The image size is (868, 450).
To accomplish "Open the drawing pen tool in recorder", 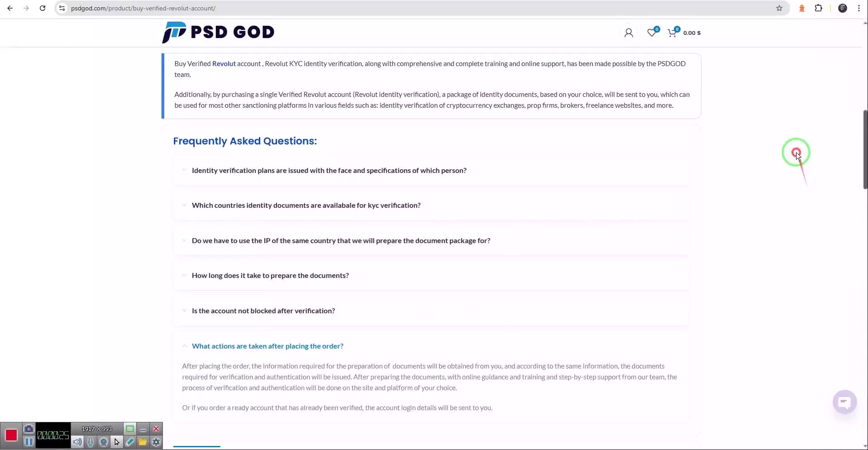I will pos(130,442).
